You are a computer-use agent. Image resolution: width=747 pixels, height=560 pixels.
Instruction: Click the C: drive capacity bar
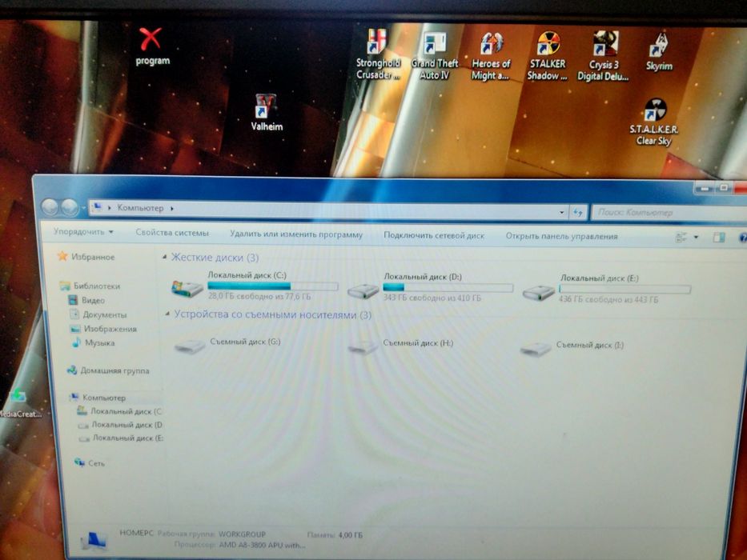point(273,286)
